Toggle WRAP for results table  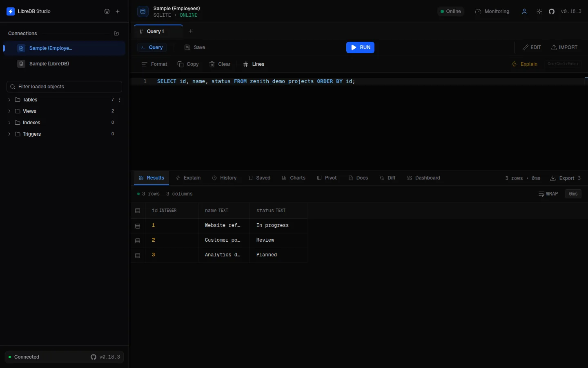coord(548,194)
